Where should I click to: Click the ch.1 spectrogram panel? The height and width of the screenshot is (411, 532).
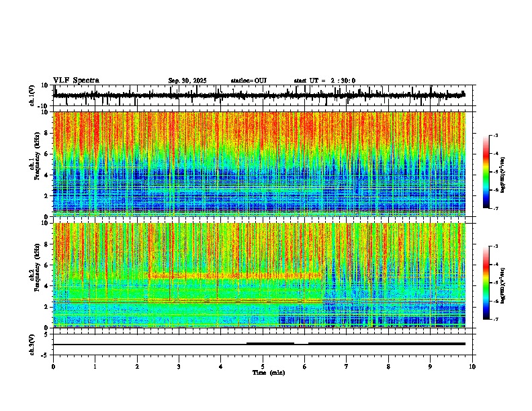tap(259, 164)
